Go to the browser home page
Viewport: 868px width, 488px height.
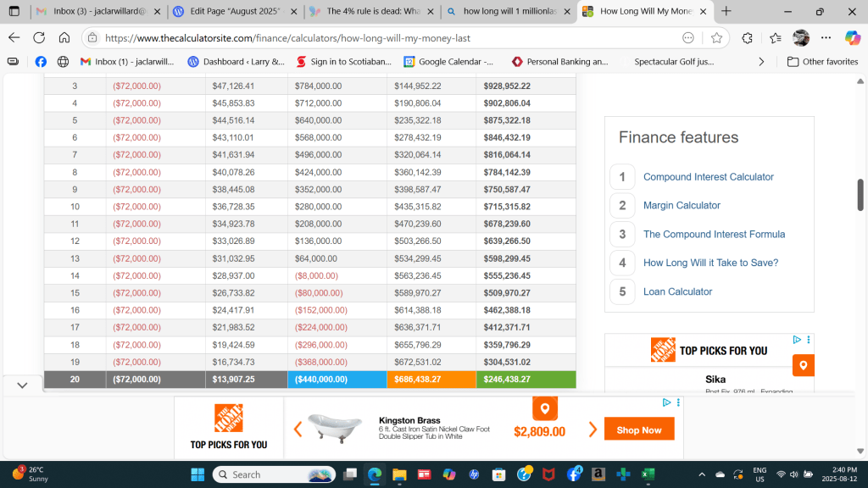64,38
